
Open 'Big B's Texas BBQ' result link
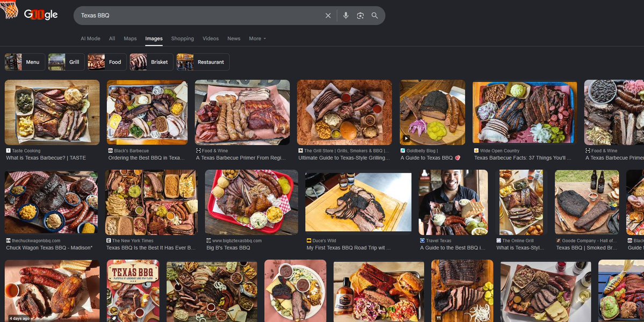click(228, 248)
